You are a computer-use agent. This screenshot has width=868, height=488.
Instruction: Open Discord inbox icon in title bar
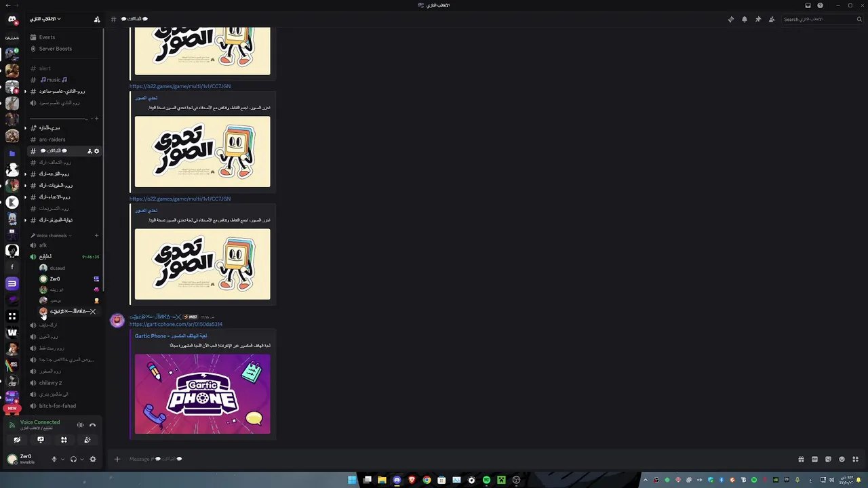[808, 5]
